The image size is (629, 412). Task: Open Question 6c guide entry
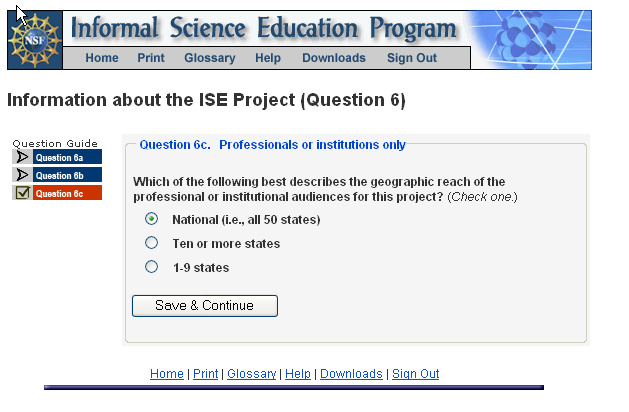66,193
